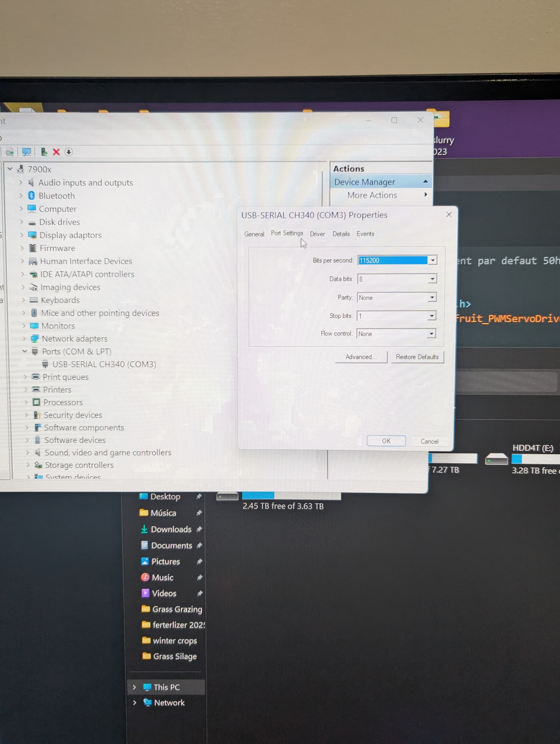Click the update driver toolbar icon
This screenshot has width=560, height=744.
pyautogui.click(x=44, y=152)
